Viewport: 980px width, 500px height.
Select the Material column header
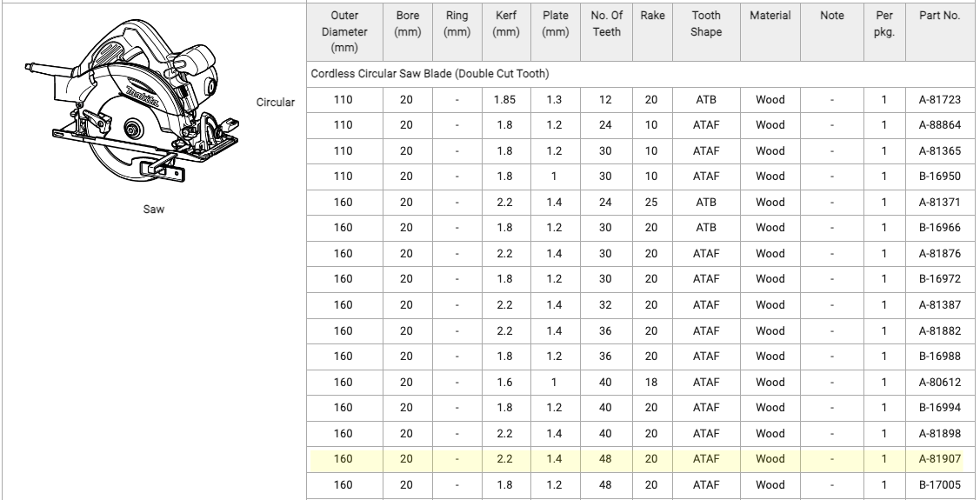point(770,17)
